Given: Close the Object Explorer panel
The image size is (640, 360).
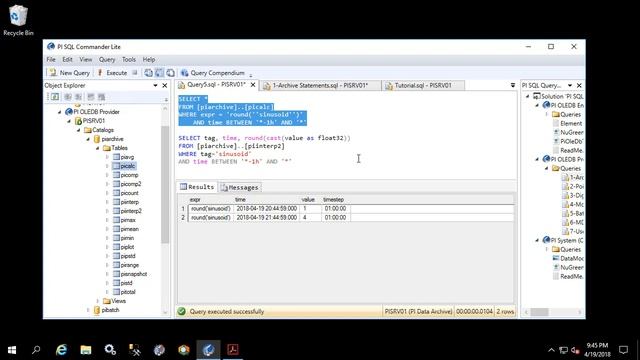Looking at the screenshot, I should click(164, 85).
